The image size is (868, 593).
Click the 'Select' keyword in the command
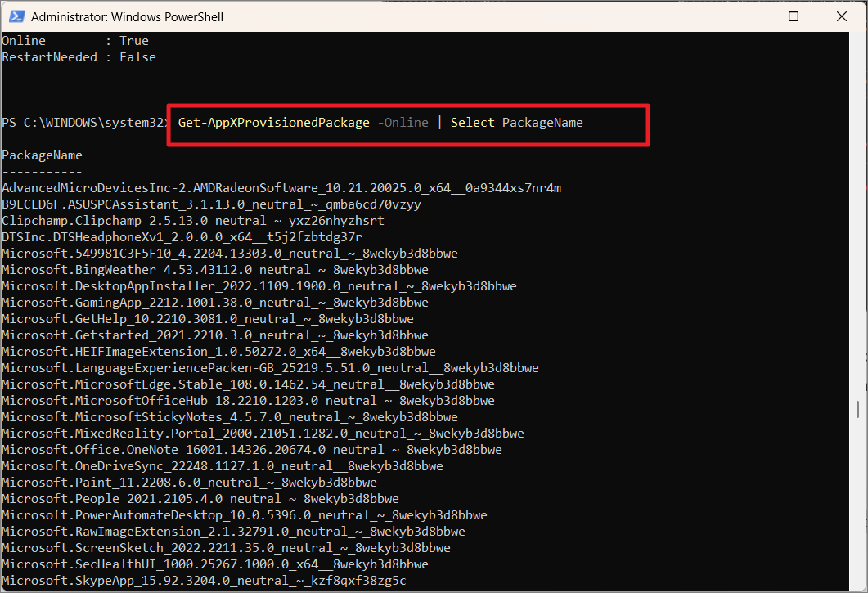472,123
